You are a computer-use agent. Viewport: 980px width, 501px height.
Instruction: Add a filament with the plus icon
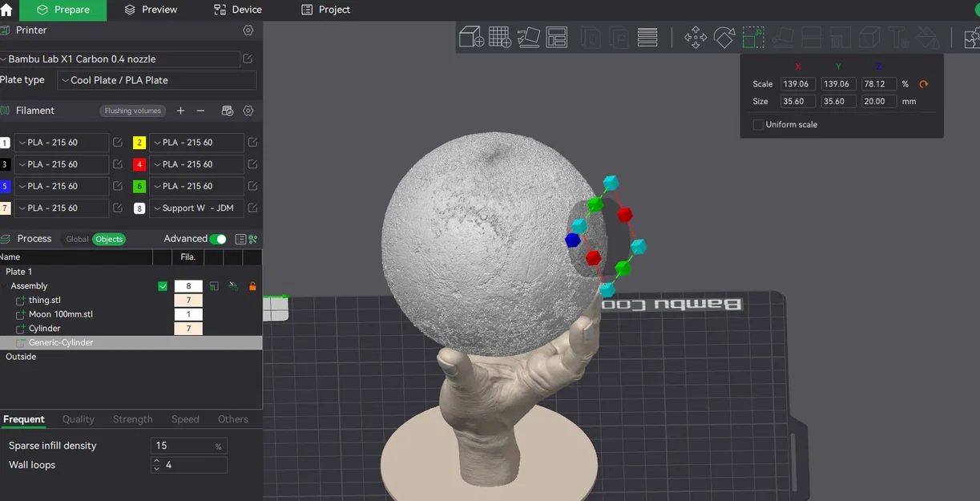(x=180, y=111)
